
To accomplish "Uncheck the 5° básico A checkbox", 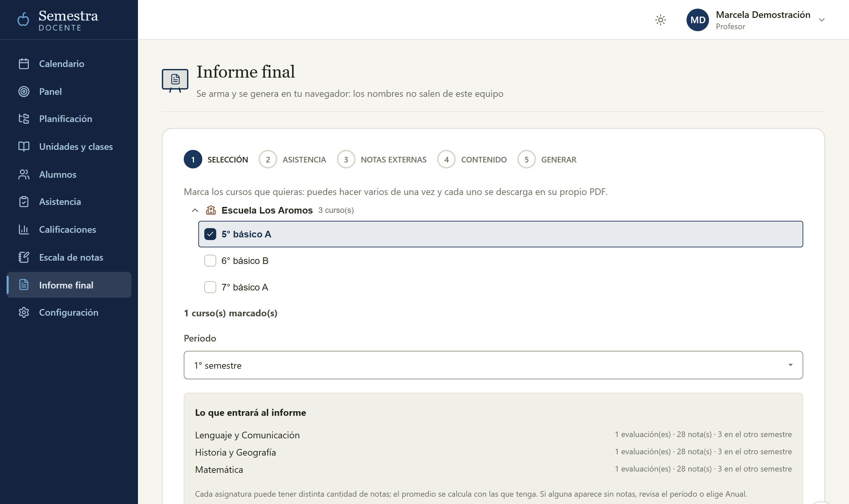I will click(210, 234).
